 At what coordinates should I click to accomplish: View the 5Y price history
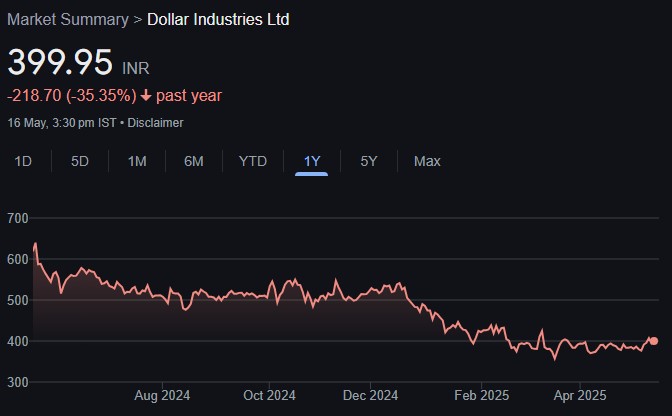(x=369, y=161)
